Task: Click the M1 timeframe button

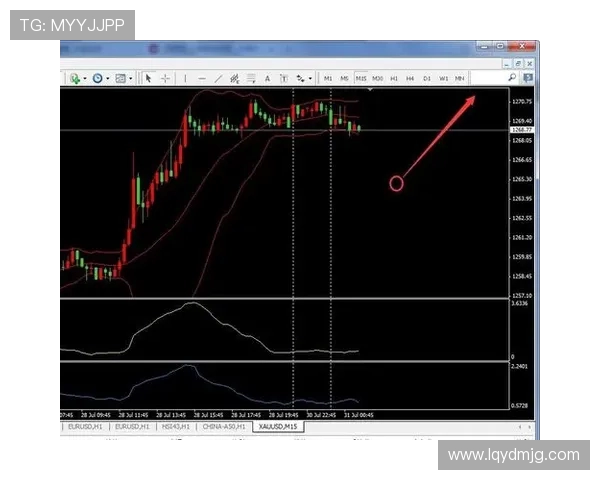Action: [x=328, y=78]
